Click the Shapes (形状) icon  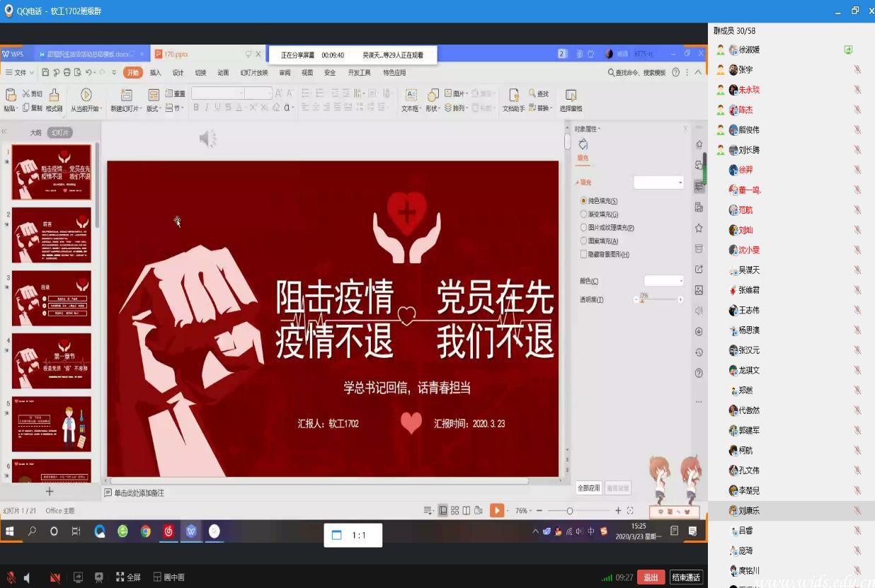click(x=432, y=96)
